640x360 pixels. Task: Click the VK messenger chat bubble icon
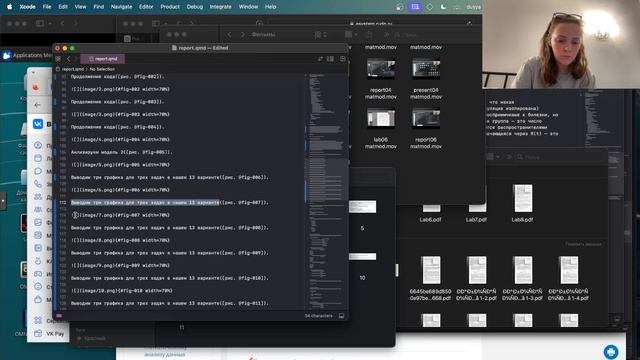click(x=38, y=171)
